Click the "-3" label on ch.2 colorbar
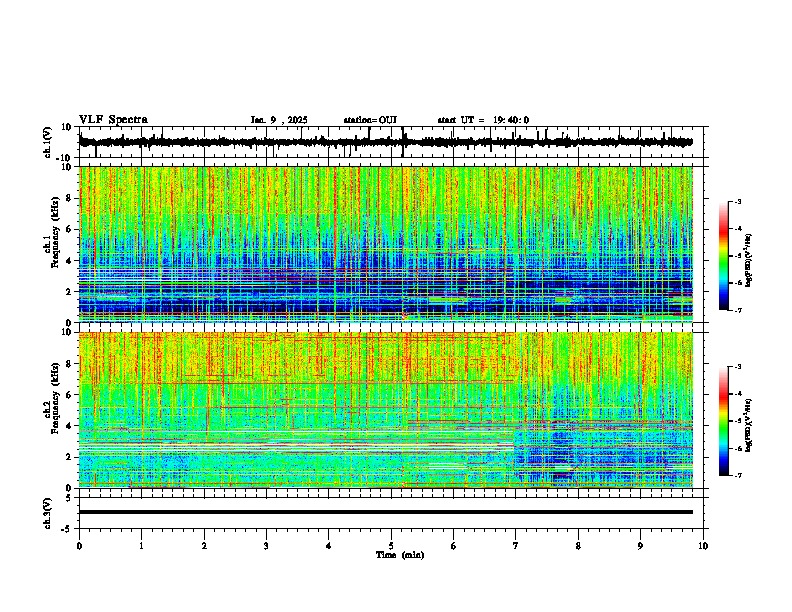Screen dimensions: 792x612 coord(737,367)
